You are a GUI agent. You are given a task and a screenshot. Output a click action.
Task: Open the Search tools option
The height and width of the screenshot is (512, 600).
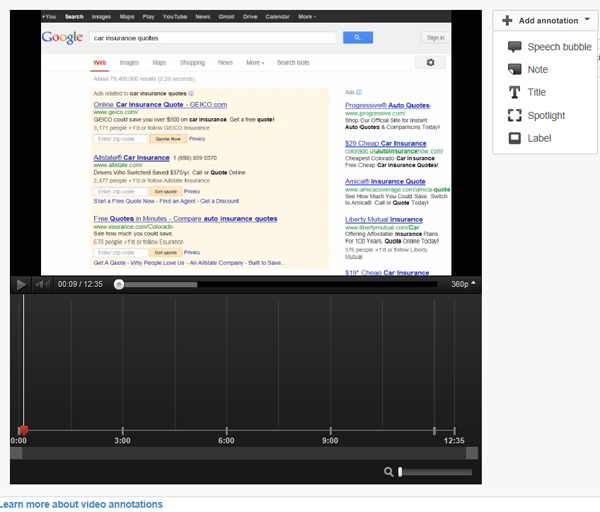[x=293, y=62]
